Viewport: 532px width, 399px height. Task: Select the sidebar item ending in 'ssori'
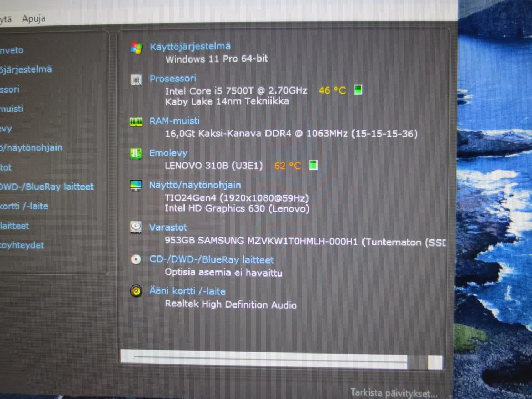click(x=9, y=89)
